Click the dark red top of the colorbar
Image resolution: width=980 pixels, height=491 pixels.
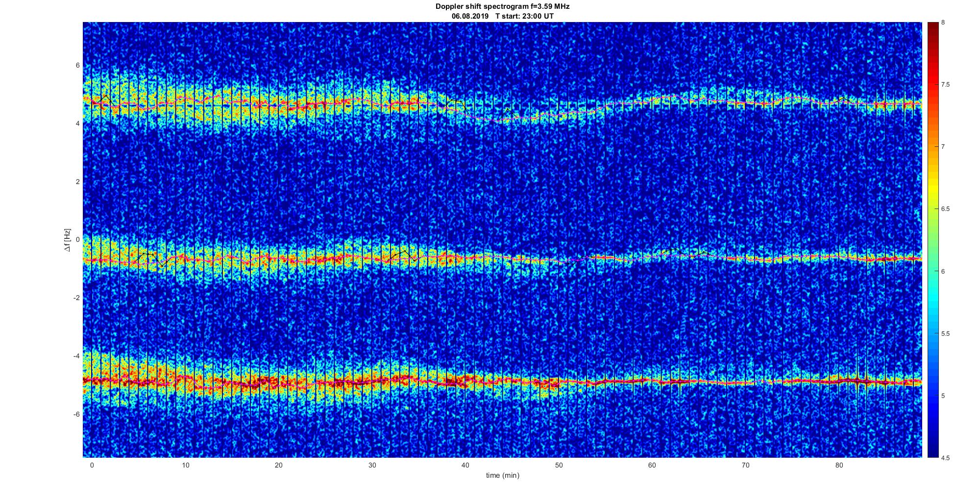[932, 29]
